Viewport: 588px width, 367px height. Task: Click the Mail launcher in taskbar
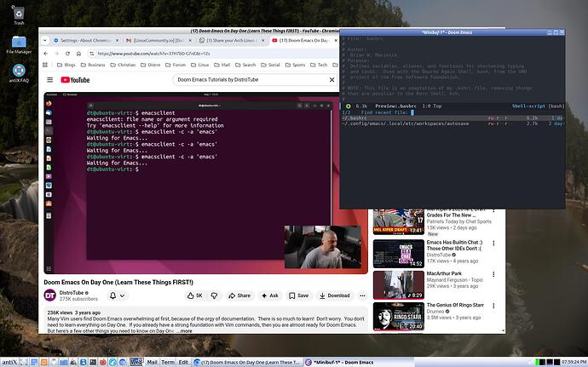(152, 362)
